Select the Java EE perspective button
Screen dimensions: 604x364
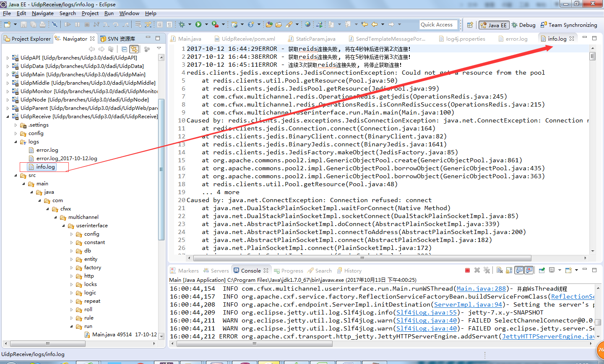(x=494, y=25)
